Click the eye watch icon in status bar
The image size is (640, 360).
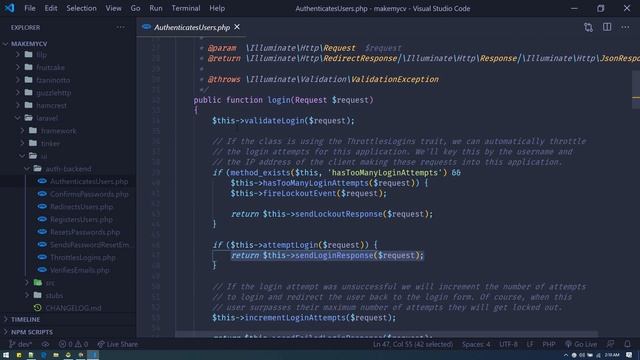click(x=45, y=344)
